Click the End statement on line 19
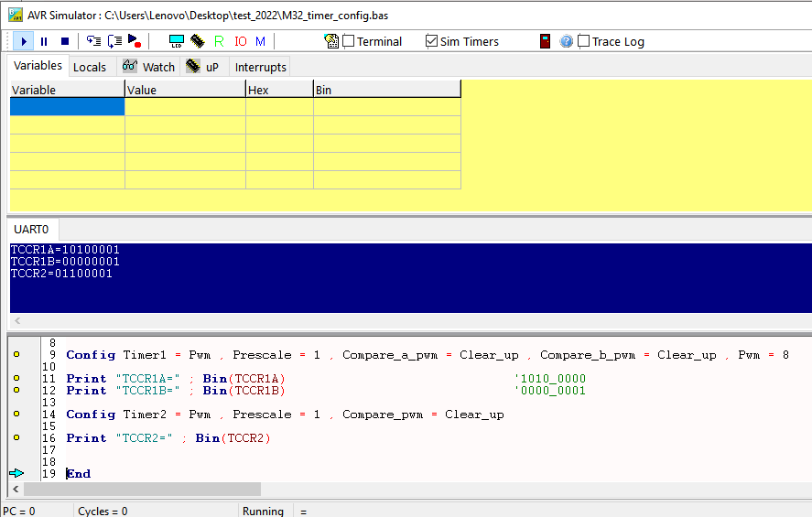The image size is (812, 517). [79, 473]
